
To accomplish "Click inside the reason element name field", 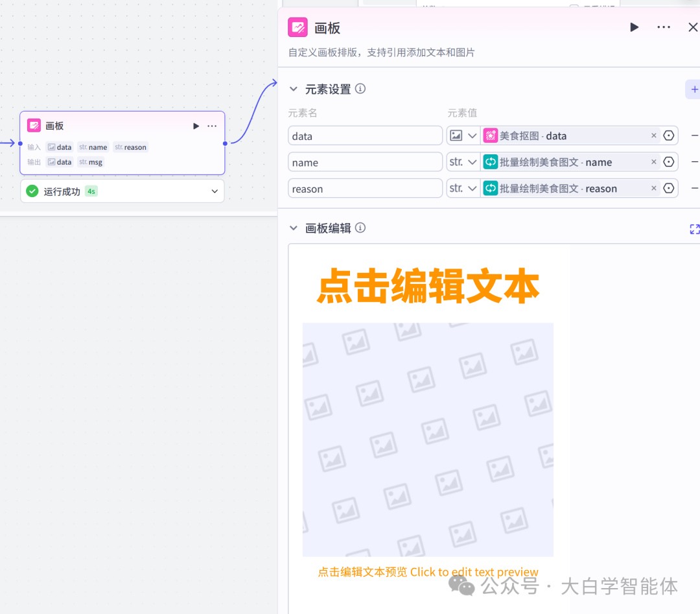I will [x=365, y=188].
